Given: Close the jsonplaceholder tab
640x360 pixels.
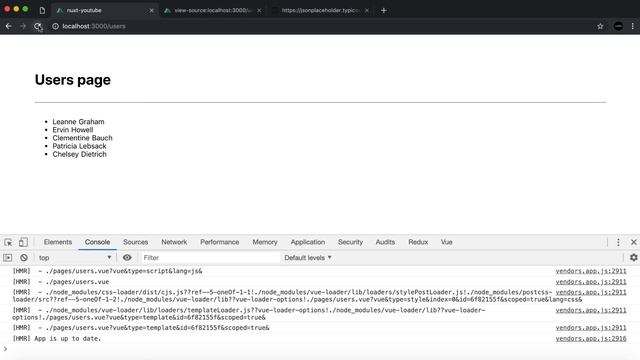Looking at the screenshot, I should (x=367, y=10).
